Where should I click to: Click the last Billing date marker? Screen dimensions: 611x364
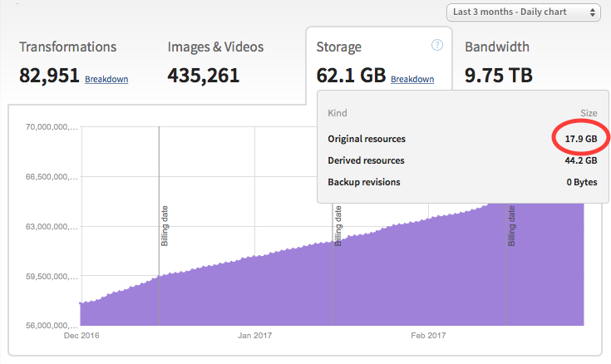(x=511, y=226)
